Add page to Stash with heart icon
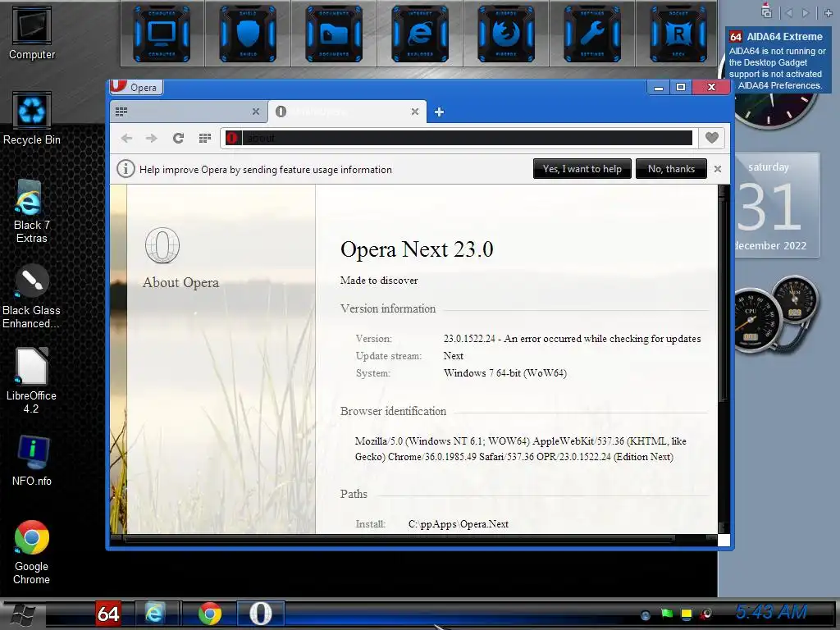The width and height of the screenshot is (840, 630). pos(711,138)
